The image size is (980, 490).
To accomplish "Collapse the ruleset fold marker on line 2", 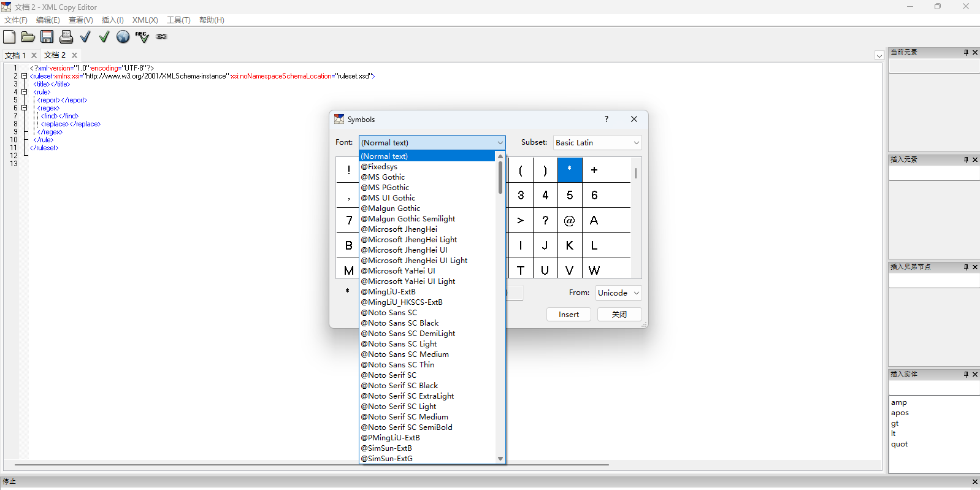I will (x=25, y=76).
